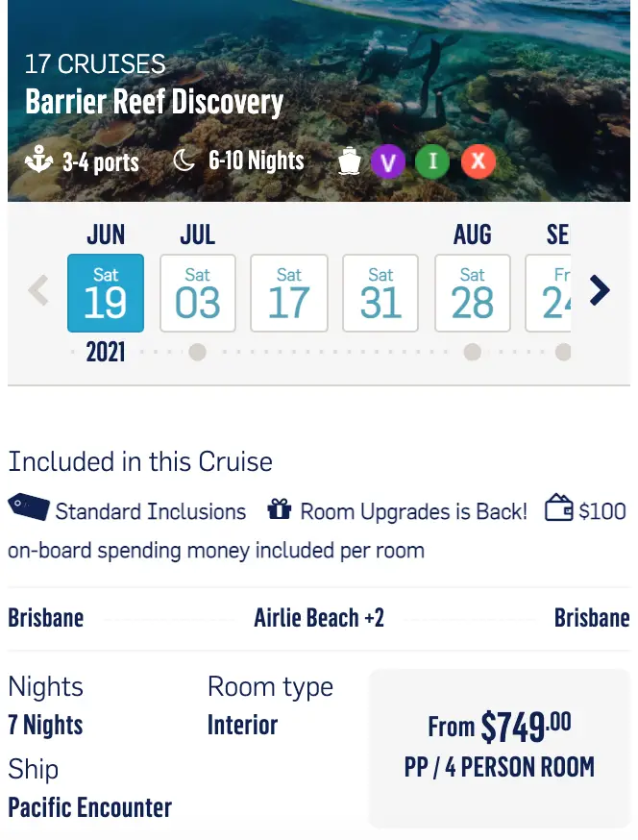
Task: Click the white ship icon
Action: (350, 161)
